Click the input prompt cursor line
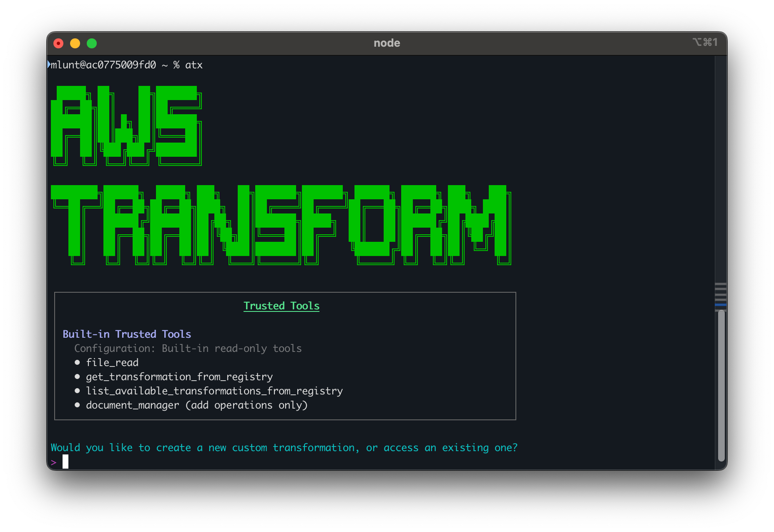Image resolution: width=774 pixels, height=532 pixels. (65, 462)
